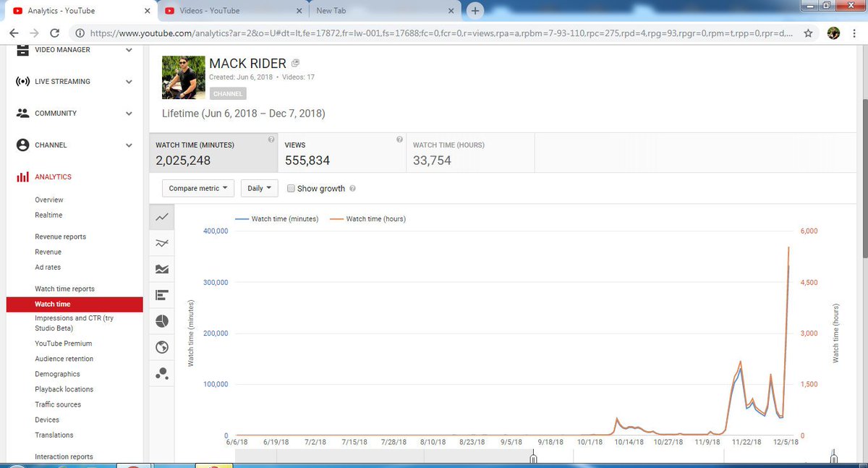Select Watch Time (Hours) metric card
Image resolution: width=868 pixels, height=468 pixels.
[x=470, y=153]
